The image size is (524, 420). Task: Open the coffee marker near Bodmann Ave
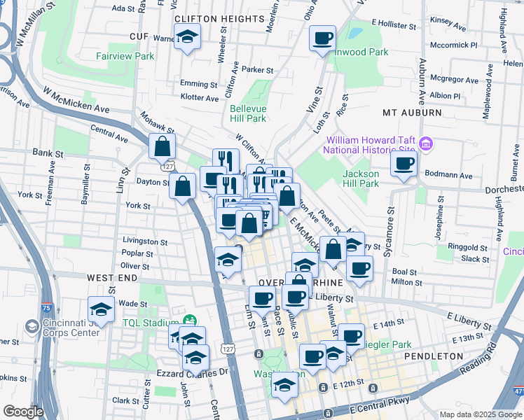[404, 164]
